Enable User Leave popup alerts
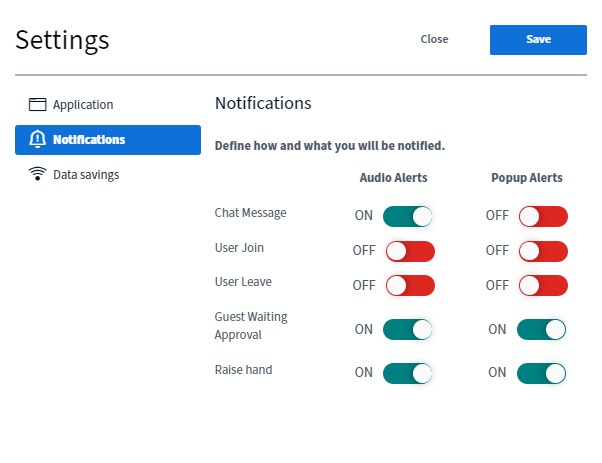The height and width of the screenshot is (463, 602). click(x=543, y=286)
